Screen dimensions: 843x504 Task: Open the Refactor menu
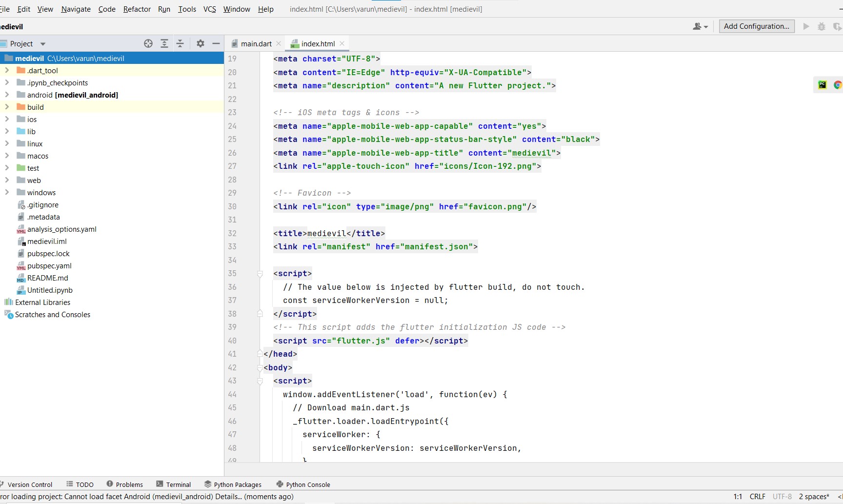137,9
